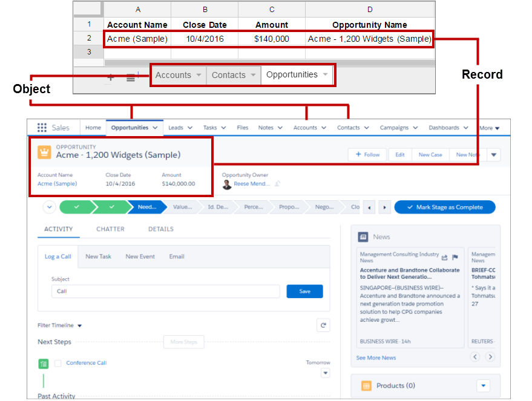Expand the path details chevron
Screen dimensions: 532x401
click(50, 207)
